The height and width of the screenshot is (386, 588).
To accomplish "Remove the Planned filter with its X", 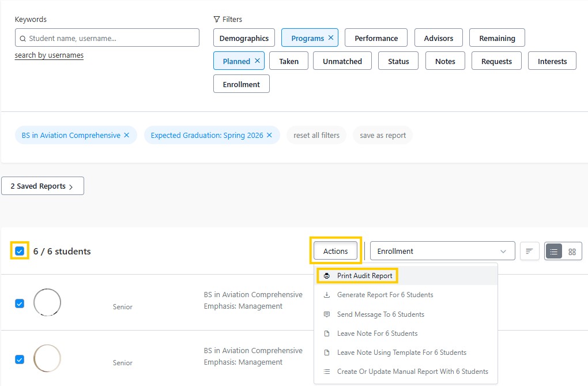I will (x=257, y=61).
